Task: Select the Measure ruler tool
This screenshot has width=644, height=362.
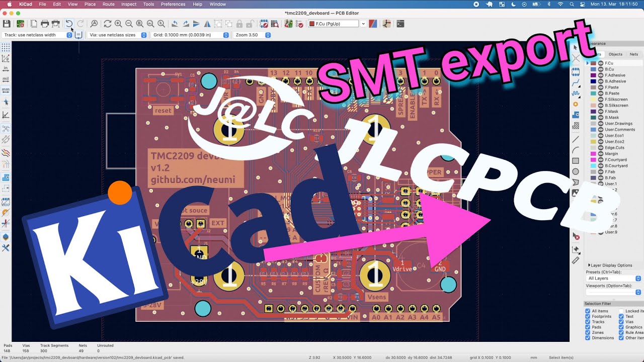Action: (576, 260)
